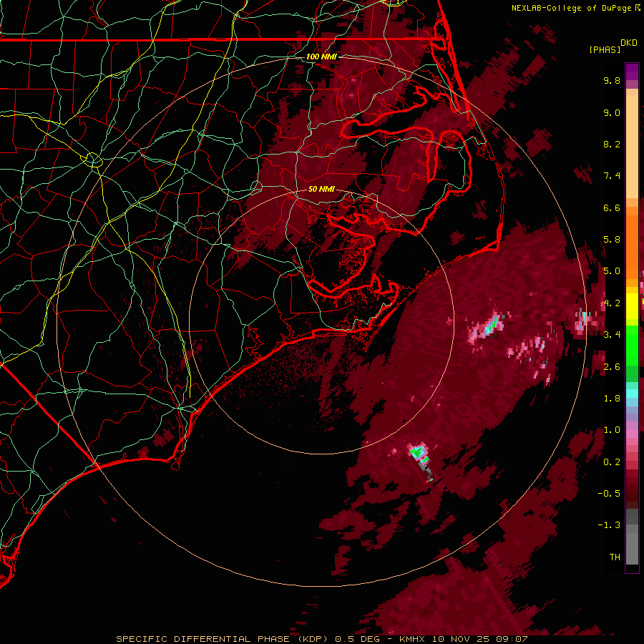Click the -0.5 scale value
Screen dimensions: 644x644
(x=609, y=494)
